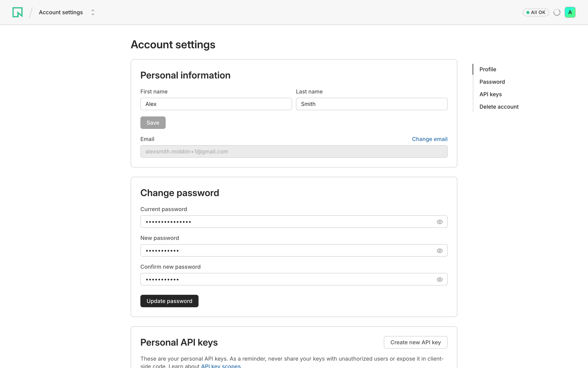Screen dimensions: 588x368
Task: Navigate to API keys section
Action: point(490,94)
